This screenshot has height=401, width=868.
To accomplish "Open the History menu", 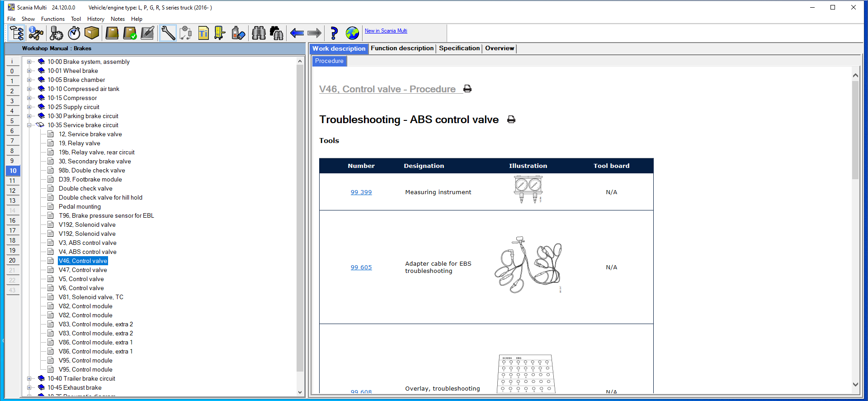I will coord(95,19).
